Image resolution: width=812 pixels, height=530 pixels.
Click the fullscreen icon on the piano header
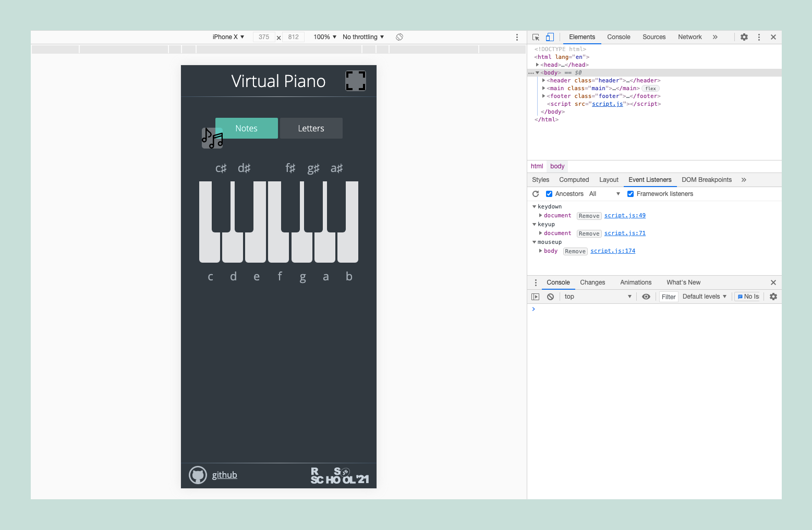355,81
